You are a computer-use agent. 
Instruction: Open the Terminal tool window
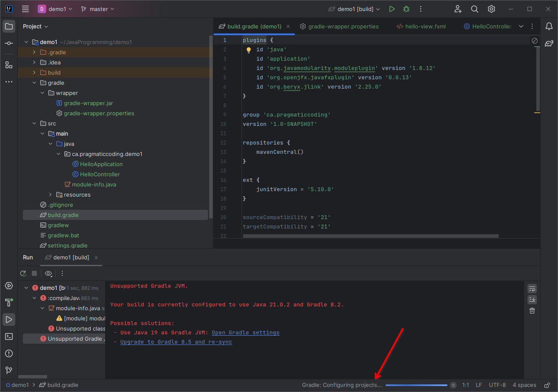[x=9, y=336]
